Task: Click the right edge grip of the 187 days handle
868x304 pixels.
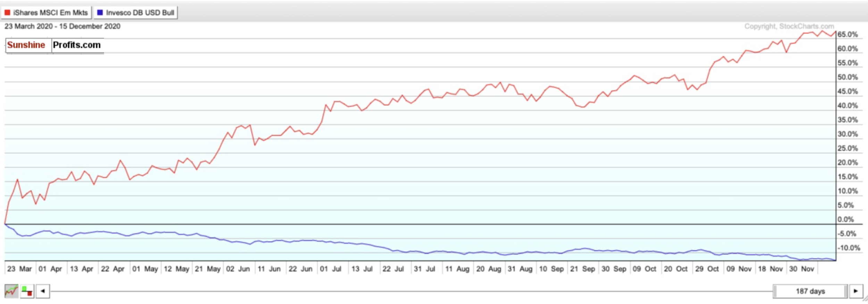Action: click(846, 291)
